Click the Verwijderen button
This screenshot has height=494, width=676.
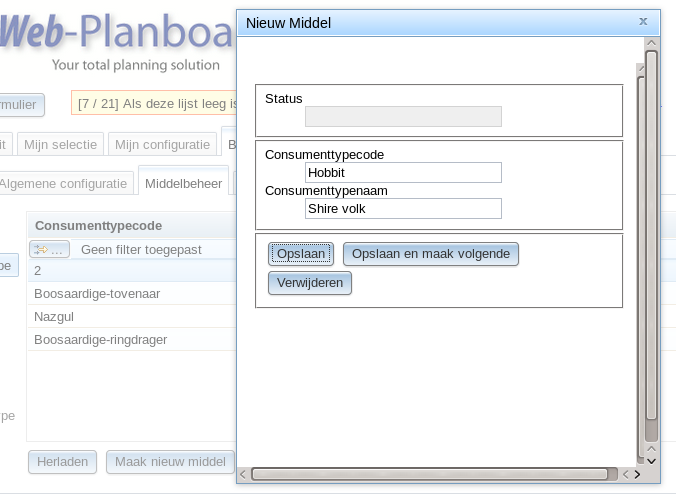(310, 283)
